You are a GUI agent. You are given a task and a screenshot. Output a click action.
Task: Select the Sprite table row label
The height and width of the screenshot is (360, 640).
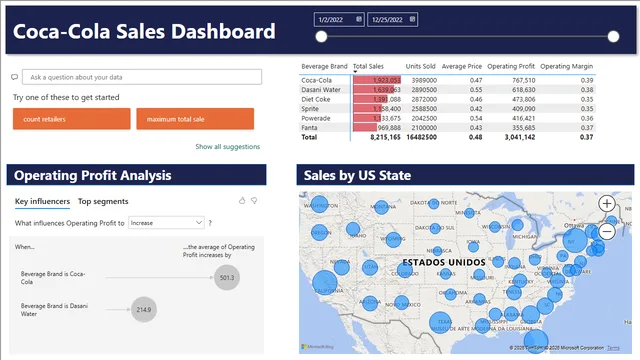click(310, 109)
